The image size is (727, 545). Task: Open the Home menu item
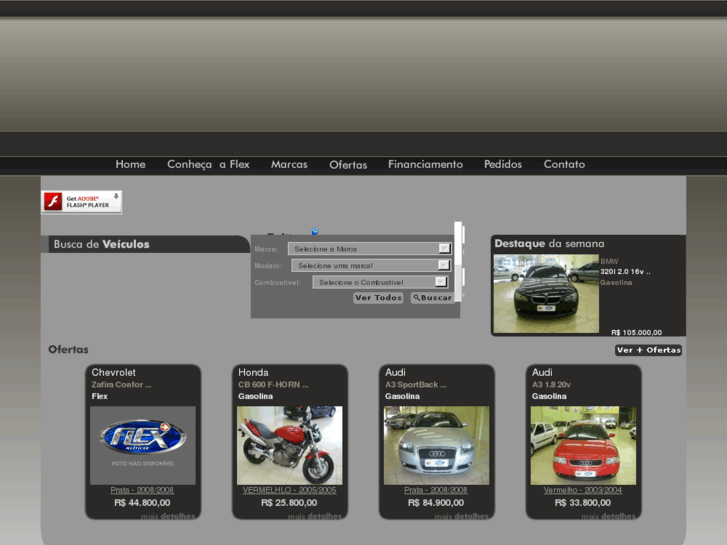pyautogui.click(x=130, y=164)
